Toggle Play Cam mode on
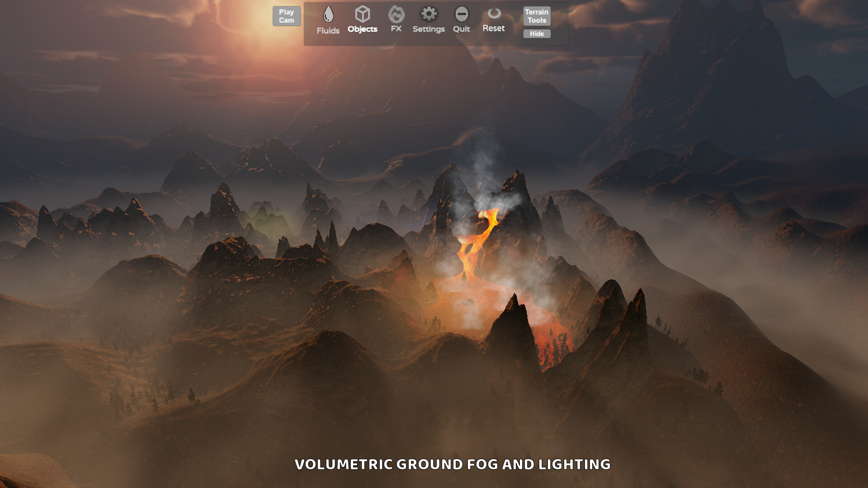This screenshot has height=488, width=868. [x=286, y=16]
